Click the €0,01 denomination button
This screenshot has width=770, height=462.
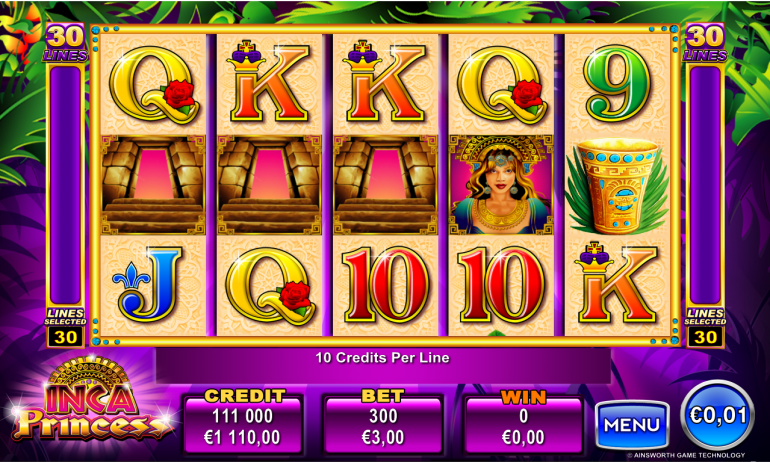[x=717, y=416]
